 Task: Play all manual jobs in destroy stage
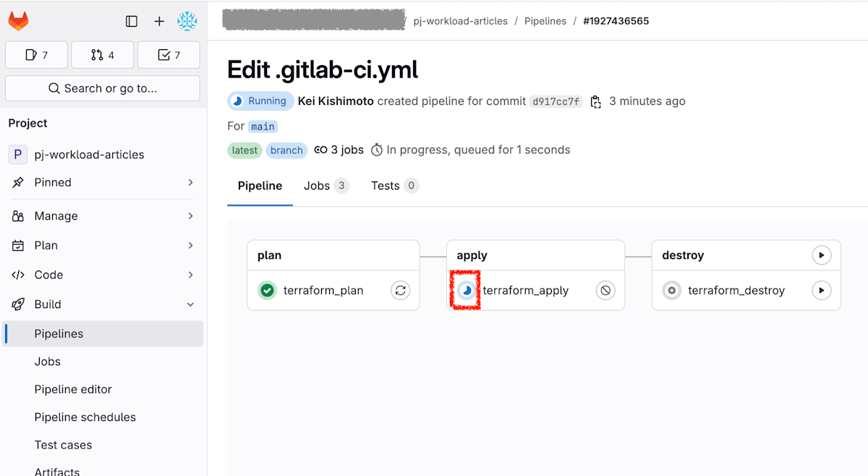821,255
